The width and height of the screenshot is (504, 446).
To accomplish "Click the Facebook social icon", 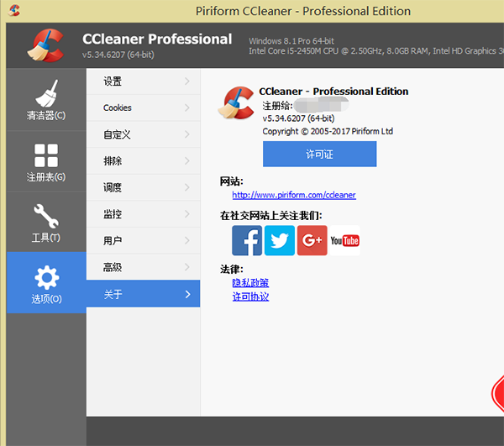I will click(x=247, y=240).
